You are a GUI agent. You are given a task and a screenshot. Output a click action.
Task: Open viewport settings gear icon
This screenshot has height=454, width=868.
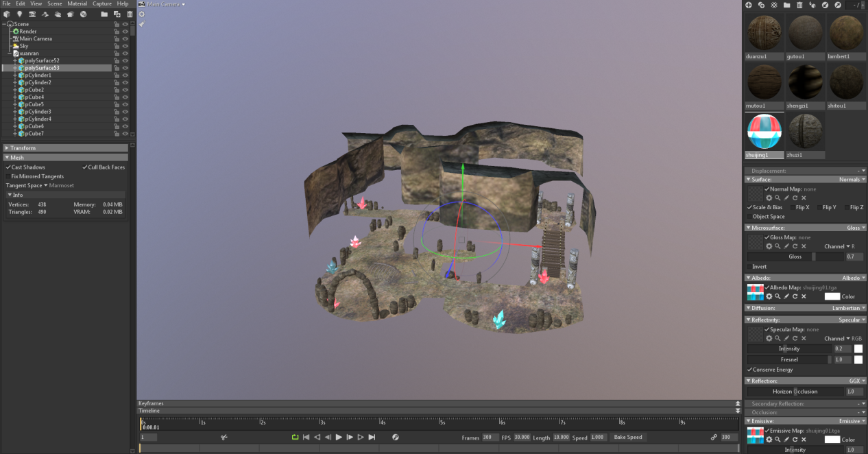point(142,14)
